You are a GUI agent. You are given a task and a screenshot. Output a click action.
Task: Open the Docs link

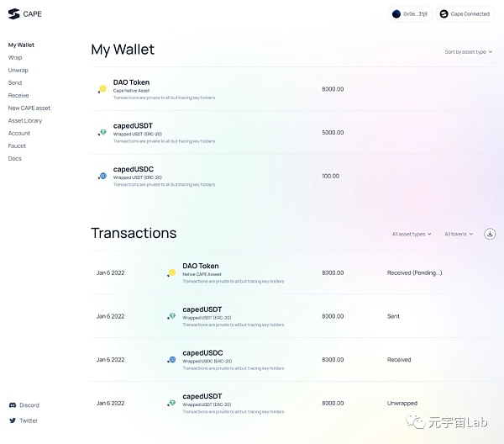point(15,158)
